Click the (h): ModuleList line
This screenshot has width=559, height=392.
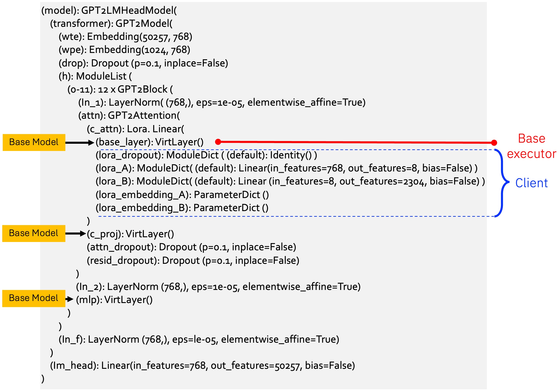click(95, 76)
